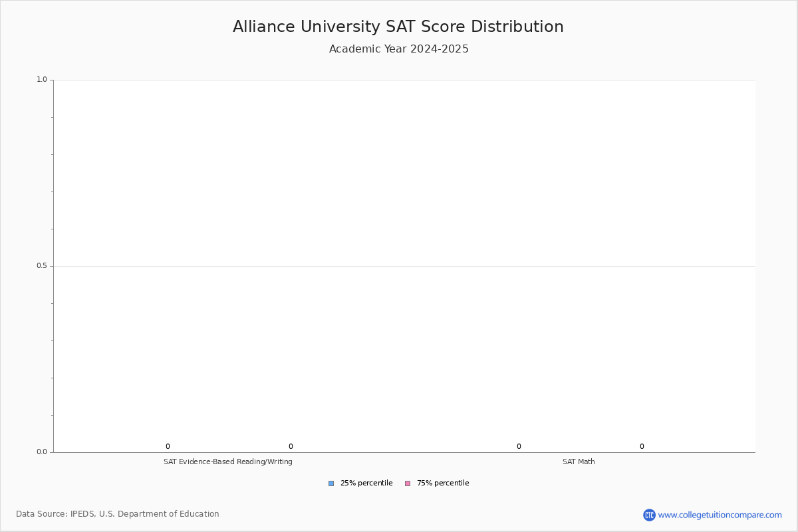Screen dimensions: 798x532
Task: Click the blue 25% percentile legend swatch
Action: point(331,483)
